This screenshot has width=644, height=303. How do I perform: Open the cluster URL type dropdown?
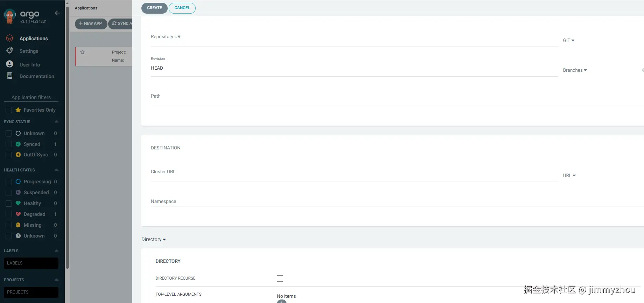click(569, 175)
